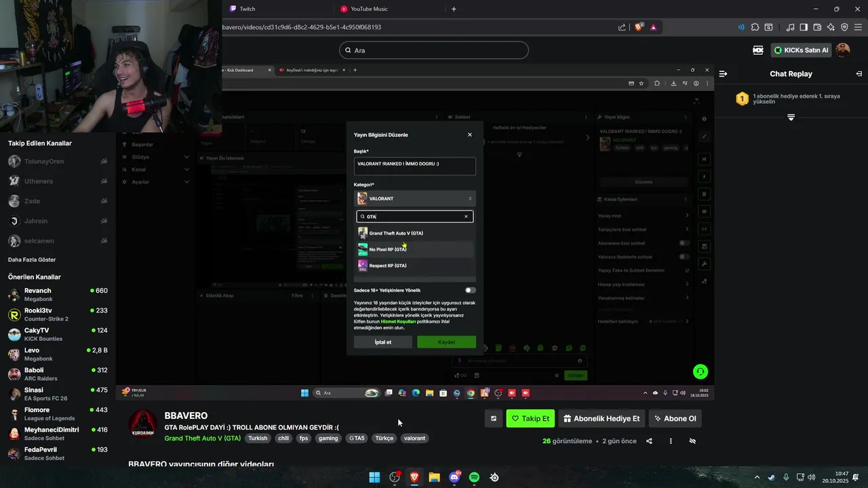This screenshot has height=488, width=868.
Task: Click the GTA category search field
Action: click(414, 217)
